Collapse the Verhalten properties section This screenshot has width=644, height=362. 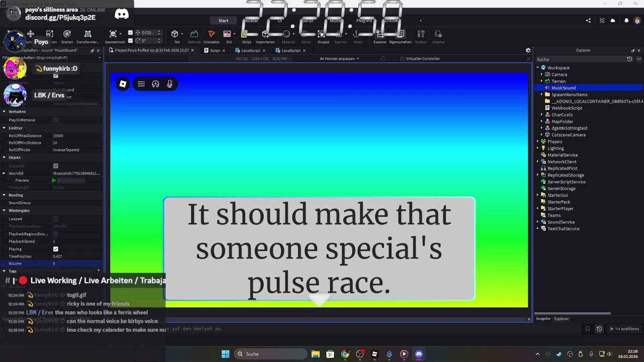point(4,112)
